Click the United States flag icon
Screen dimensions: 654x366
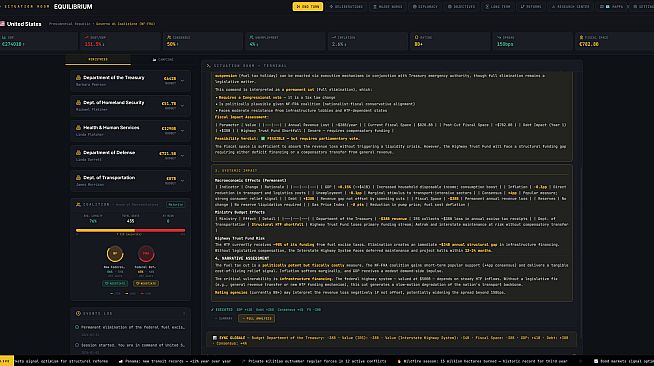tap(3, 24)
